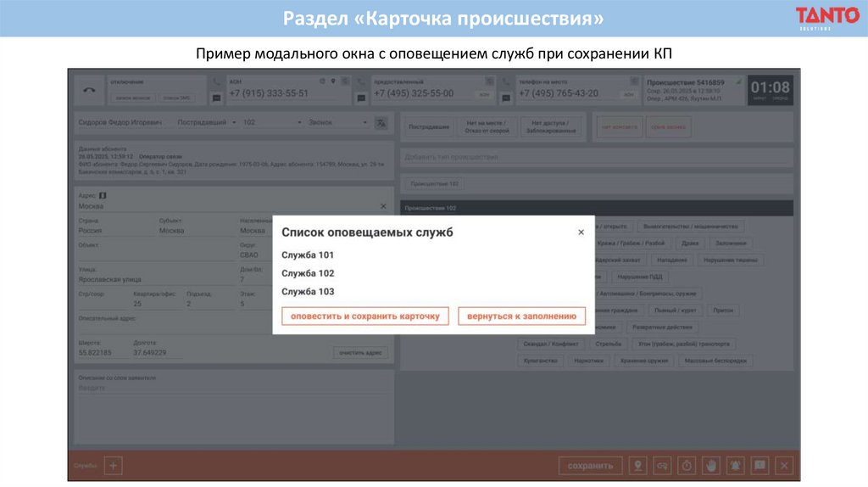Viewport: 868px width, 487px height.
Task: Click the 'Ярославская улица' street field
Action: click(x=157, y=279)
